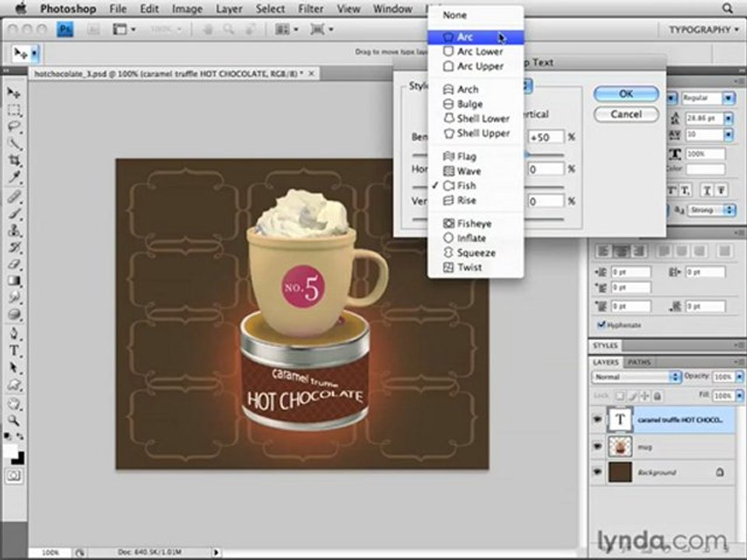The width and height of the screenshot is (747, 560).
Task: Choose Twist warp style
Action: pos(475,267)
